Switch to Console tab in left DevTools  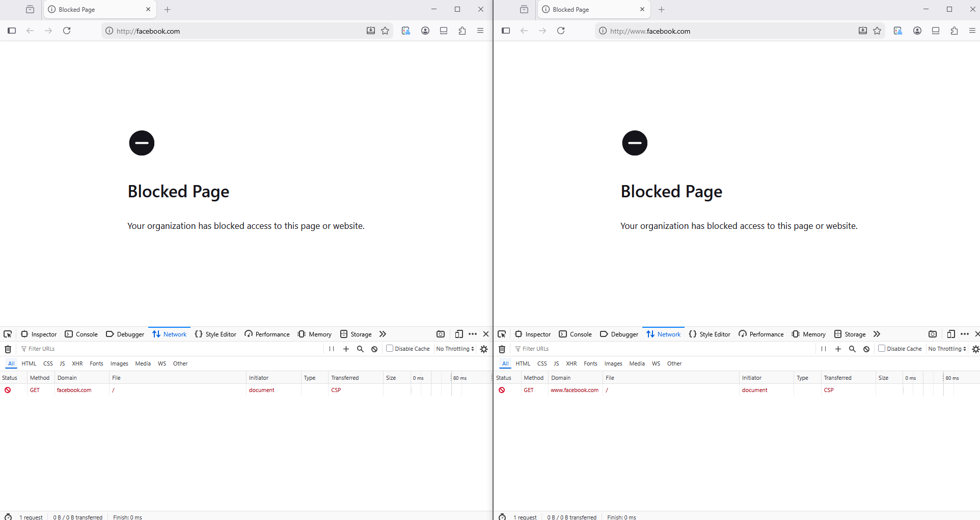(81, 334)
